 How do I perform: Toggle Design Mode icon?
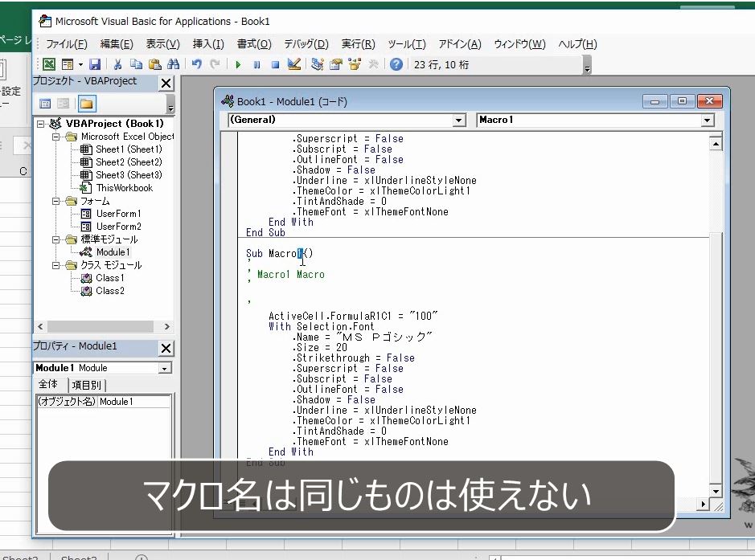point(293,64)
